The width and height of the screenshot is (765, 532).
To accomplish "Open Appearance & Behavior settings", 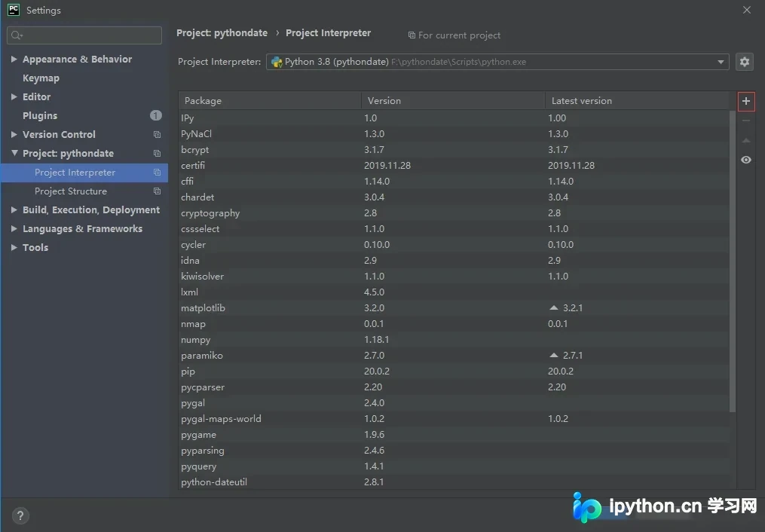I will click(x=77, y=59).
